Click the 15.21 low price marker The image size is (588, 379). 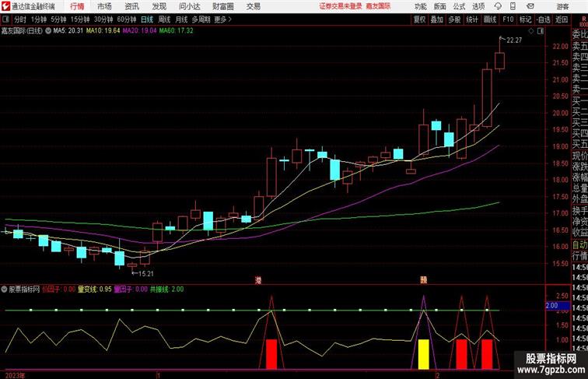tap(146, 274)
